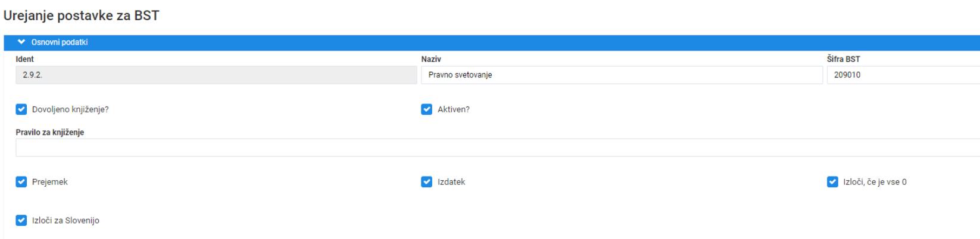Focus the Naziv field containing Pravno svetovanje
Image resolution: width=980 pixels, height=239 pixels.
[x=622, y=75]
